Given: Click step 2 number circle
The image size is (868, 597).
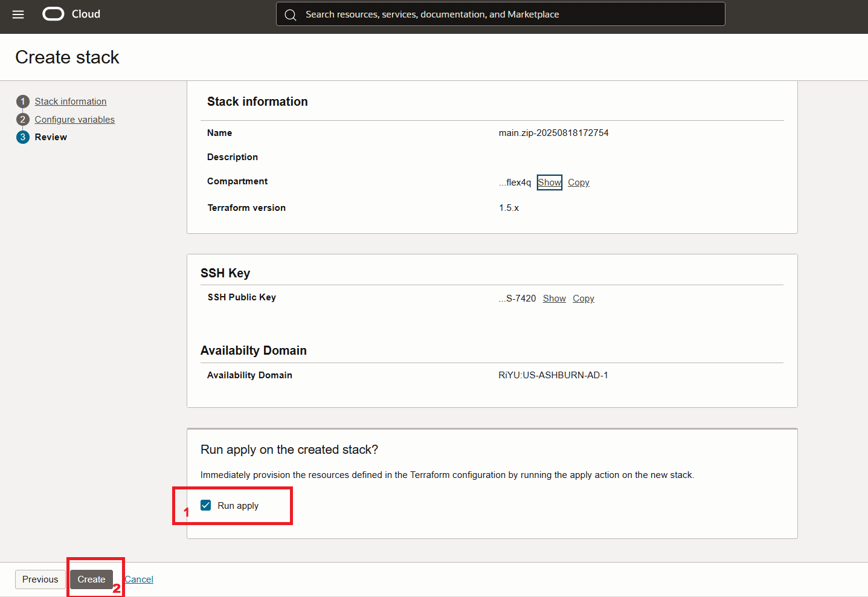Looking at the screenshot, I should 23,120.
